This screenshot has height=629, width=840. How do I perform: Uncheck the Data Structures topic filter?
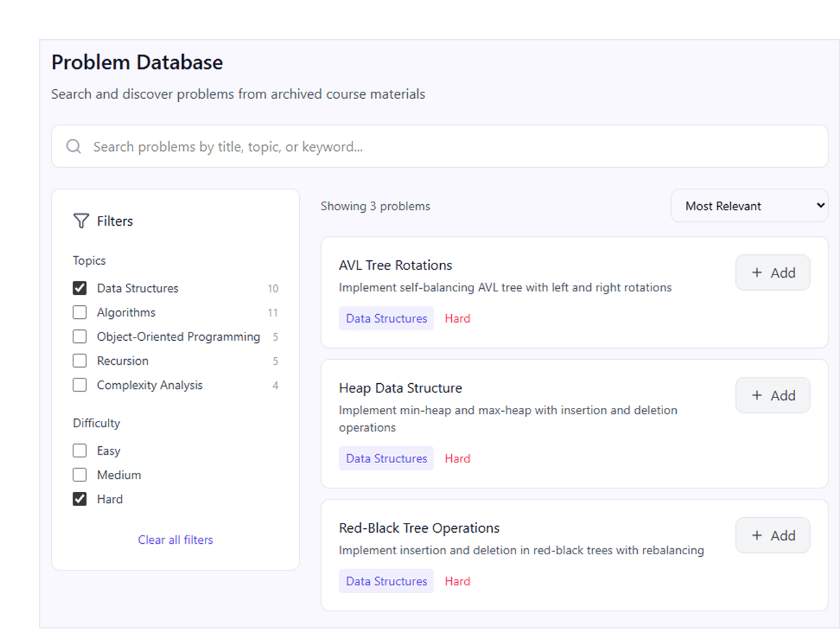(80, 288)
